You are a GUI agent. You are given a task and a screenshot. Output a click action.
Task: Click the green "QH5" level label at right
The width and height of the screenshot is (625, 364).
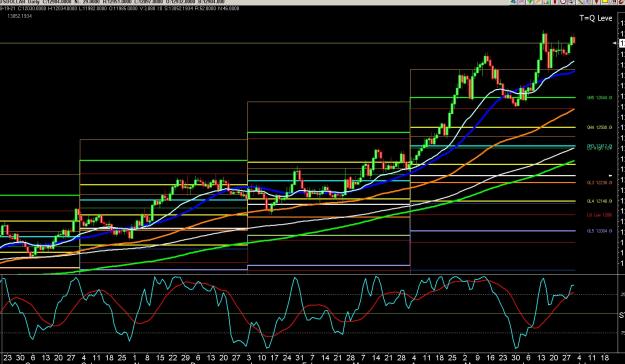(x=599, y=98)
